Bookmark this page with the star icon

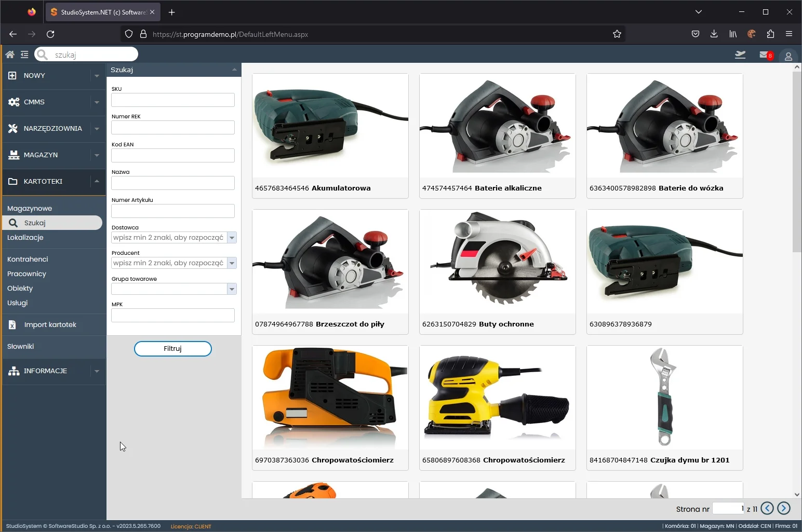coord(617,34)
